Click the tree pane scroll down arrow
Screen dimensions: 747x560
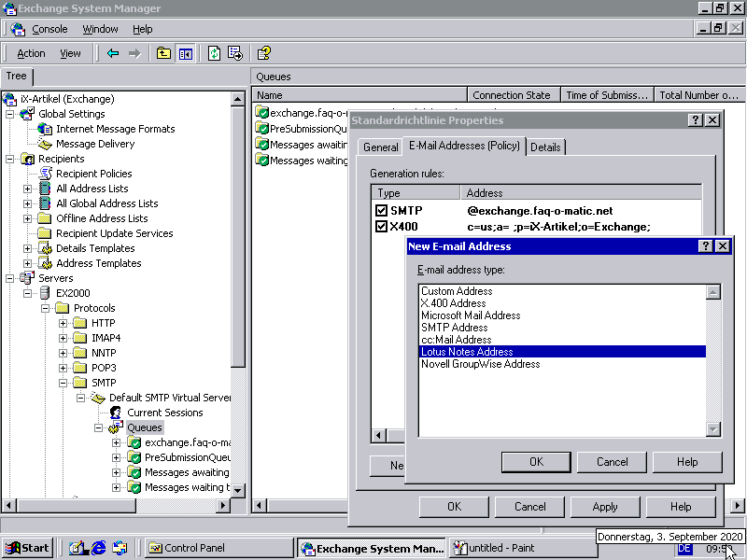pos(238,490)
